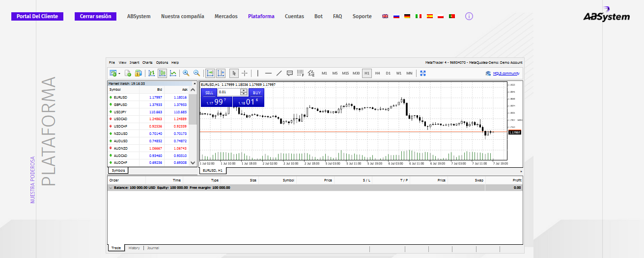The image size is (644, 258).
Task: Switch site language with Portuguese flag
Action: pyautogui.click(x=452, y=16)
